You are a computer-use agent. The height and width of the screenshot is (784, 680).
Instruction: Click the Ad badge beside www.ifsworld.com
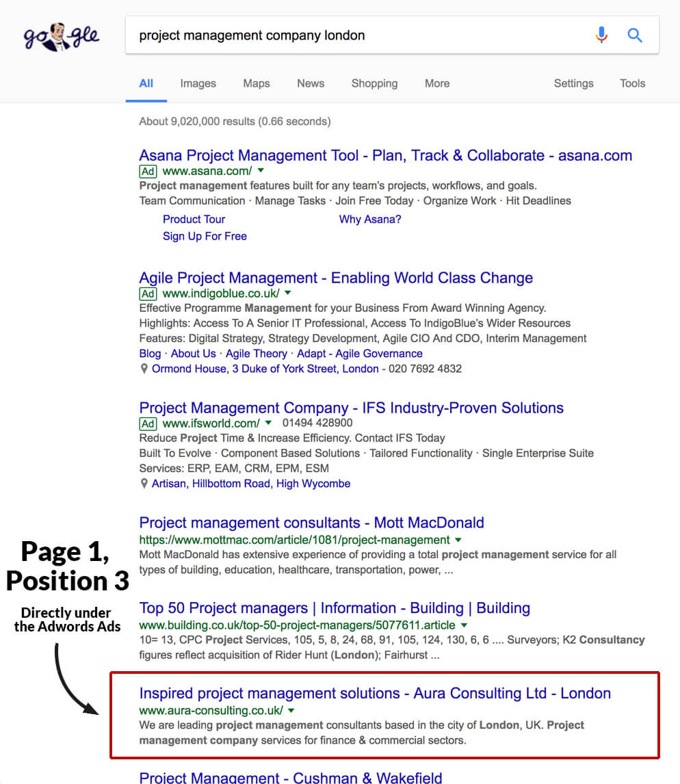[148, 424]
